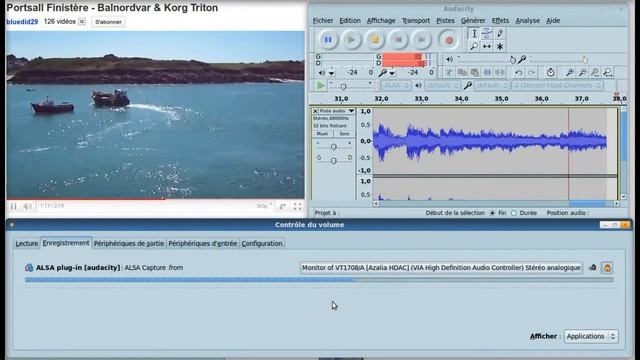The image size is (640, 360).
Task: Open the output device default dropdown
Action: tap(443, 85)
